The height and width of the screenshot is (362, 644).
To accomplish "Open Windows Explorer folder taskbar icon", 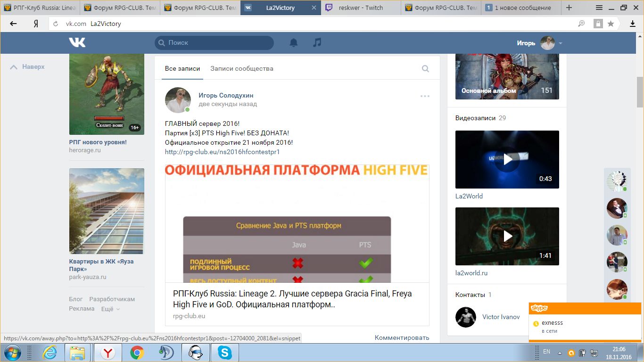I will pyautogui.click(x=78, y=353).
